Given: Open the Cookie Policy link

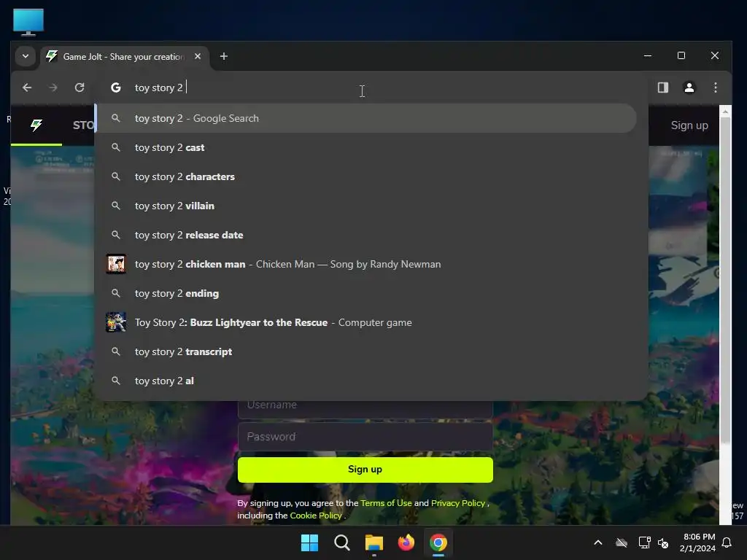Looking at the screenshot, I should (316, 516).
